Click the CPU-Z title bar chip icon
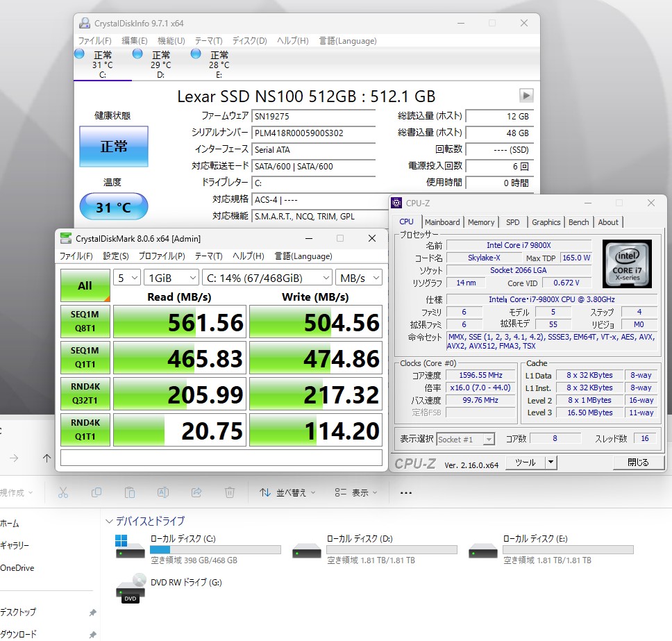Screen dimensions: 672x641 pos(396,203)
